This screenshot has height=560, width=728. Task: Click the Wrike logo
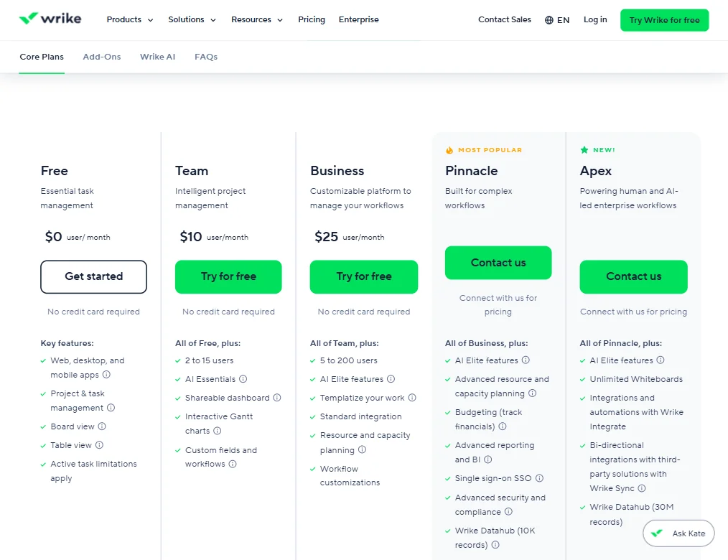pyautogui.click(x=50, y=19)
